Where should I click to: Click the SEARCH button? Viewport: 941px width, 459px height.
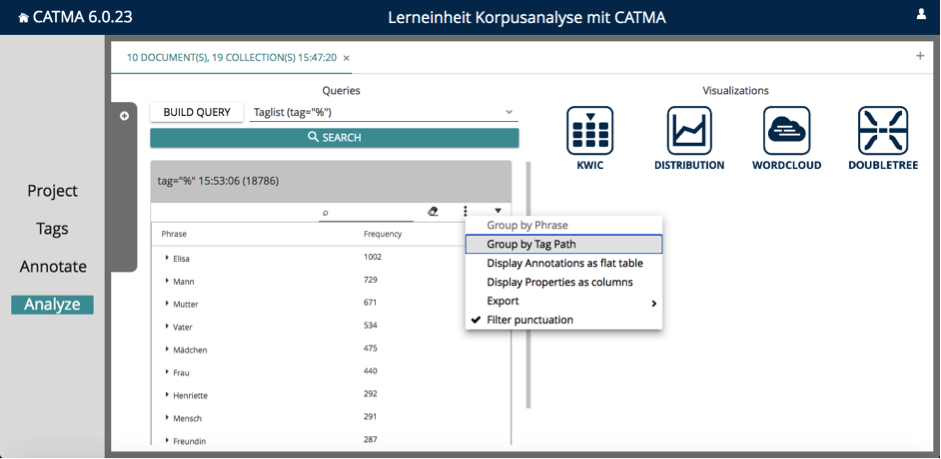coord(334,137)
